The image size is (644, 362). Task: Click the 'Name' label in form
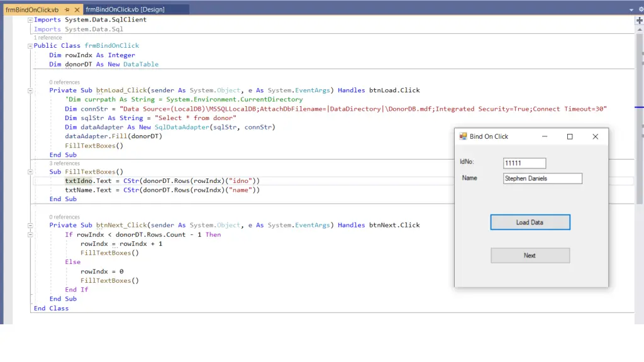point(469,178)
